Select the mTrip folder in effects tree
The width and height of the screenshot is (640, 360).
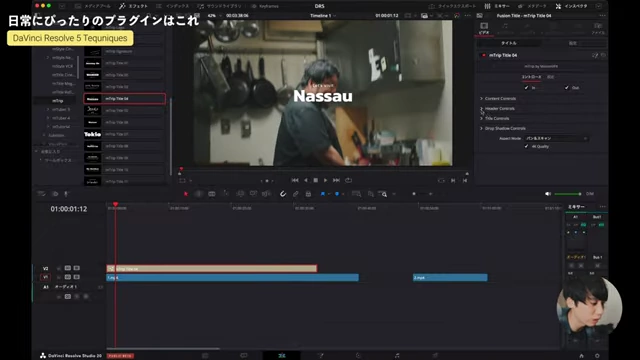(x=58, y=100)
